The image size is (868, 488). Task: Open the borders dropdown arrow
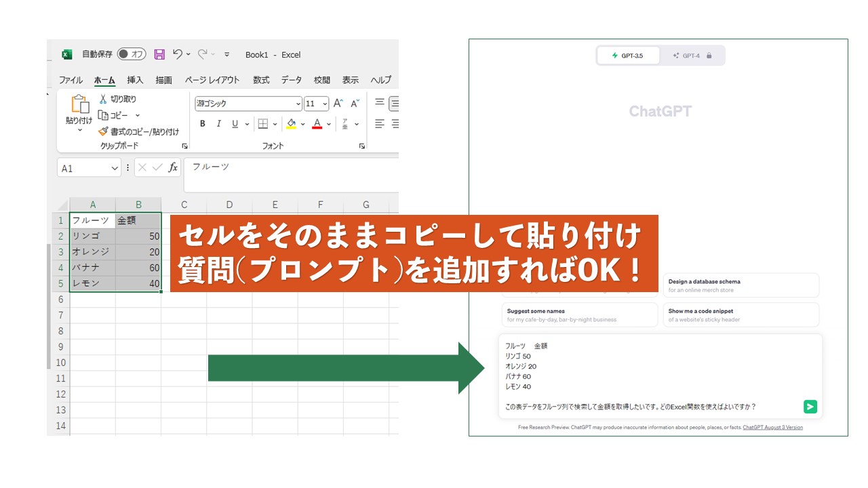[275, 124]
